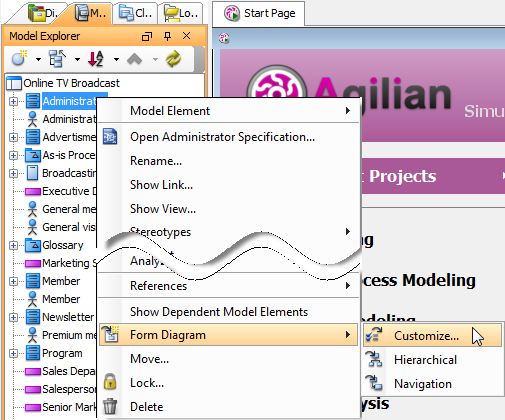Expand the Administrator class node

(13, 101)
